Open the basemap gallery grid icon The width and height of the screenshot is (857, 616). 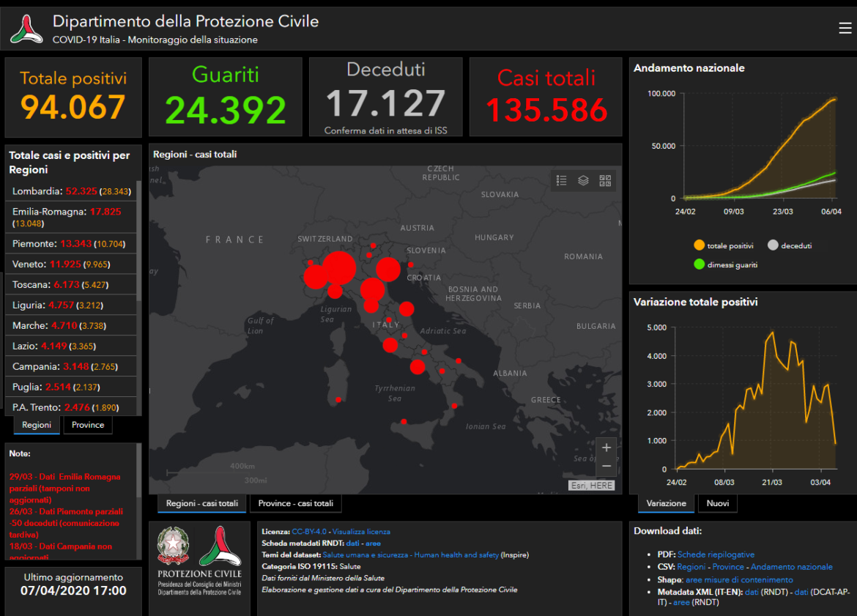[x=605, y=180]
